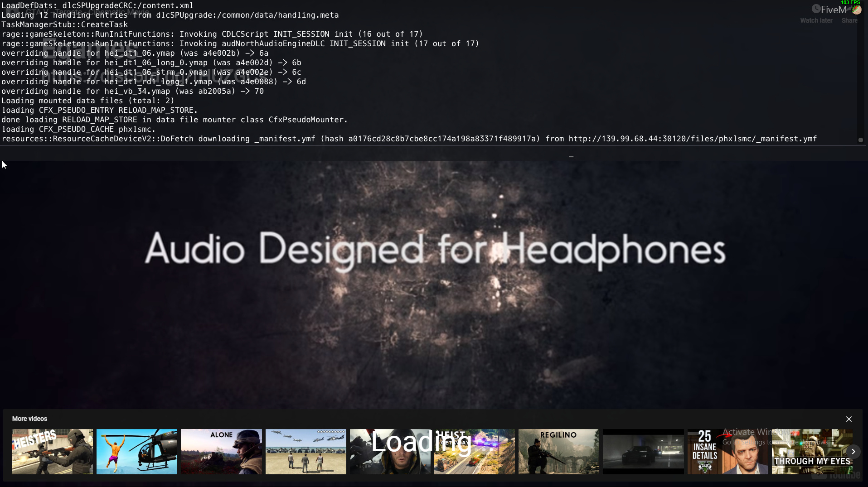Click the Watch later clock icon
This screenshot has height=487, width=868.
[x=816, y=9]
